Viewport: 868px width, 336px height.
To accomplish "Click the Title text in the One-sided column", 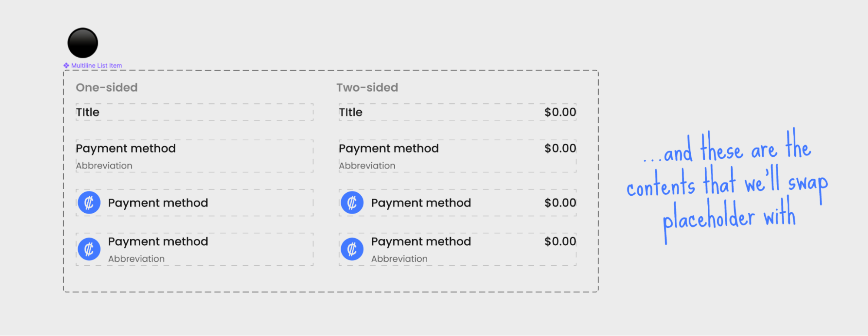I will click(x=88, y=112).
